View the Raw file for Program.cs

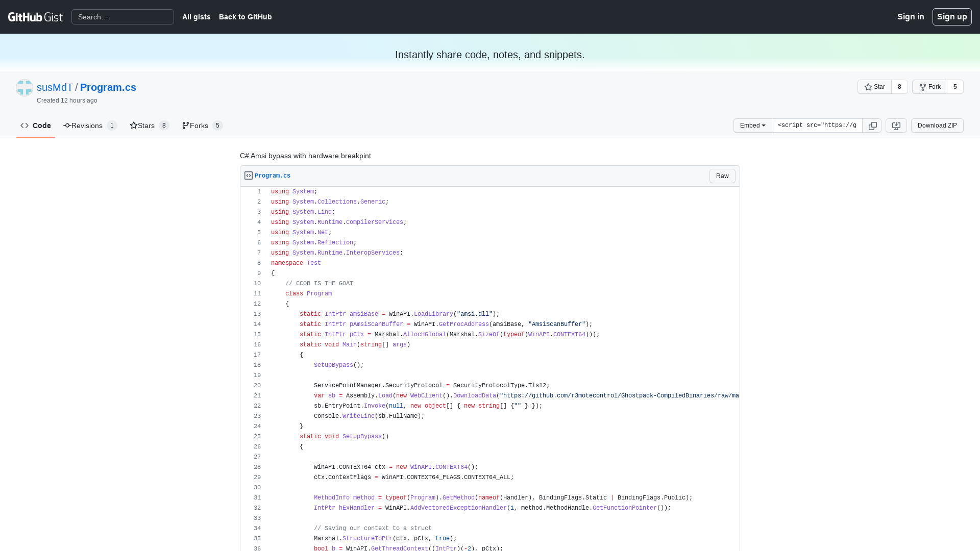[x=722, y=176]
